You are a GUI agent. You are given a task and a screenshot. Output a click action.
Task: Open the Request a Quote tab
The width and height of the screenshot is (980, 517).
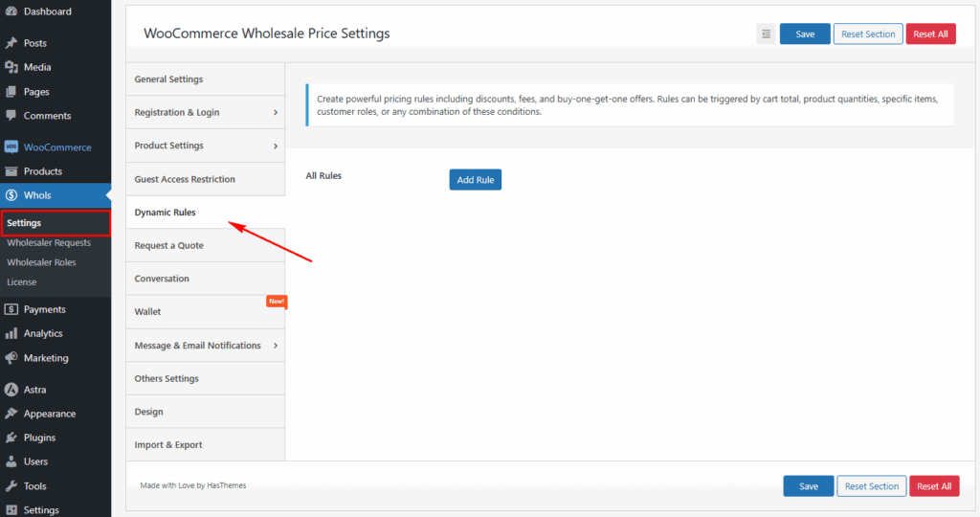205,245
